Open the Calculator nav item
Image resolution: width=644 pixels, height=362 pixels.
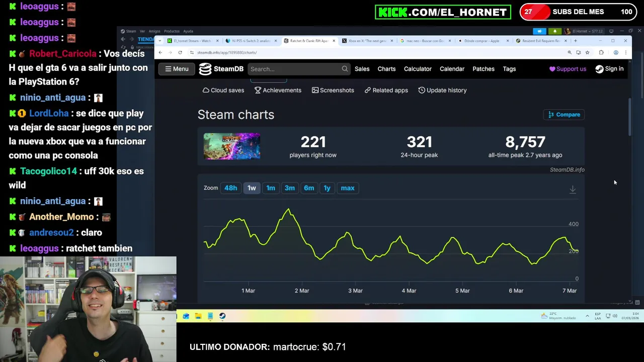coord(418,69)
